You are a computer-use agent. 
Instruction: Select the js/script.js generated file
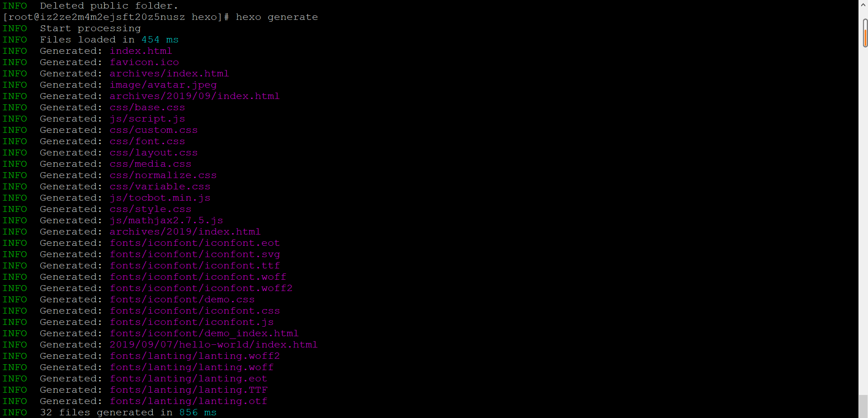pos(147,118)
